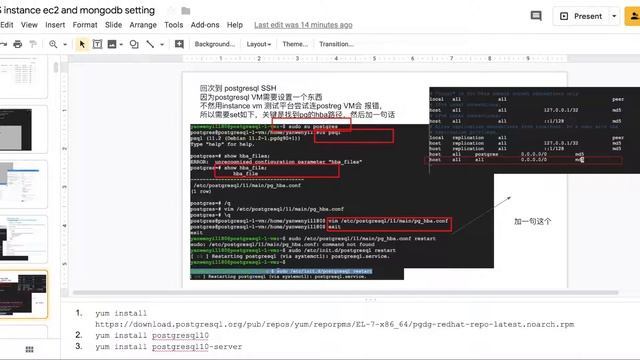Image resolution: width=640 pixels, height=360 pixels.
Task: Open the Background settings button
Action: (x=215, y=44)
